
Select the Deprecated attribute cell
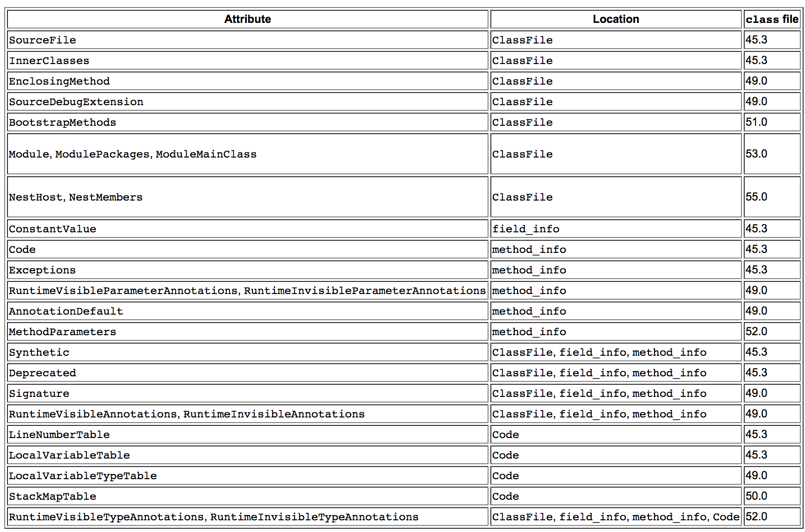pyautogui.click(x=248, y=373)
